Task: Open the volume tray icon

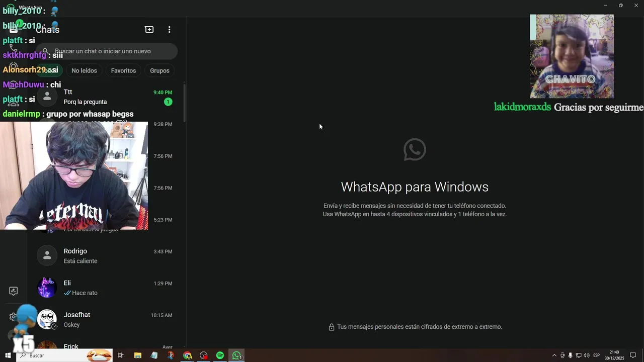Action: pyautogui.click(x=586, y=355)
